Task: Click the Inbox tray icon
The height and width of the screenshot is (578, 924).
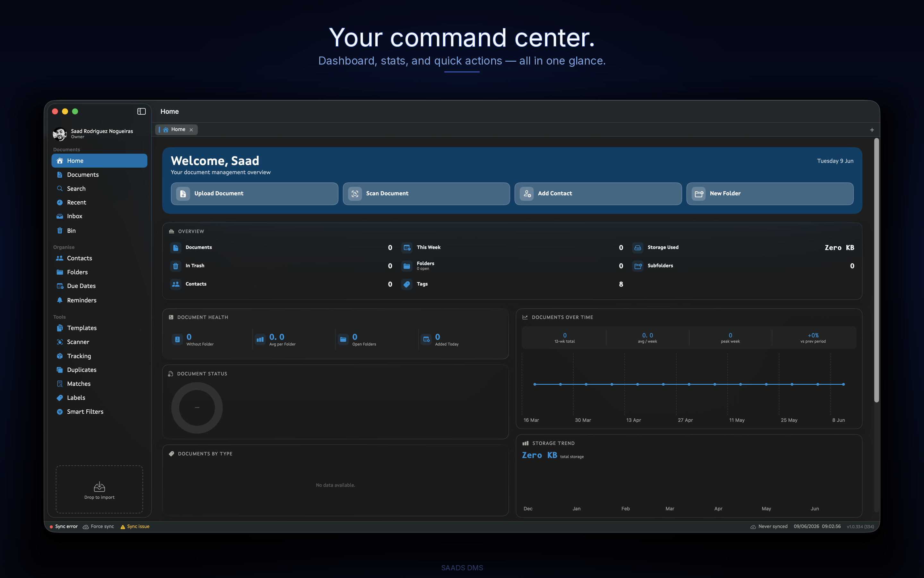Action: tap(60, 216)
